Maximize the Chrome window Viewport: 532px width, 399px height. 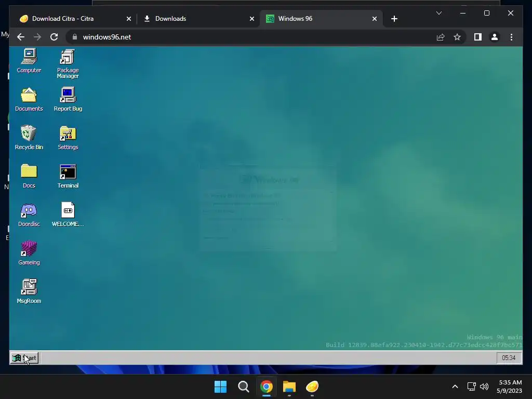click(x=486, y=13)
